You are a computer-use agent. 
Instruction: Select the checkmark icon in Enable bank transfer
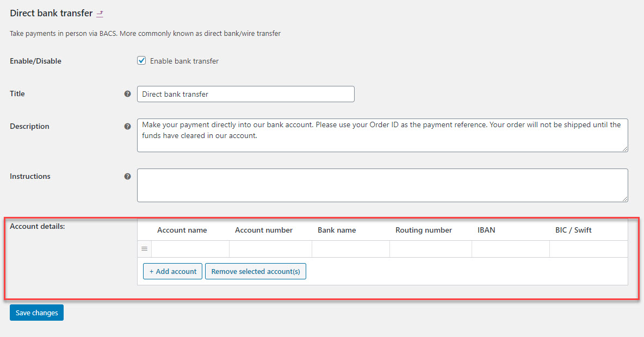(141, 60)
